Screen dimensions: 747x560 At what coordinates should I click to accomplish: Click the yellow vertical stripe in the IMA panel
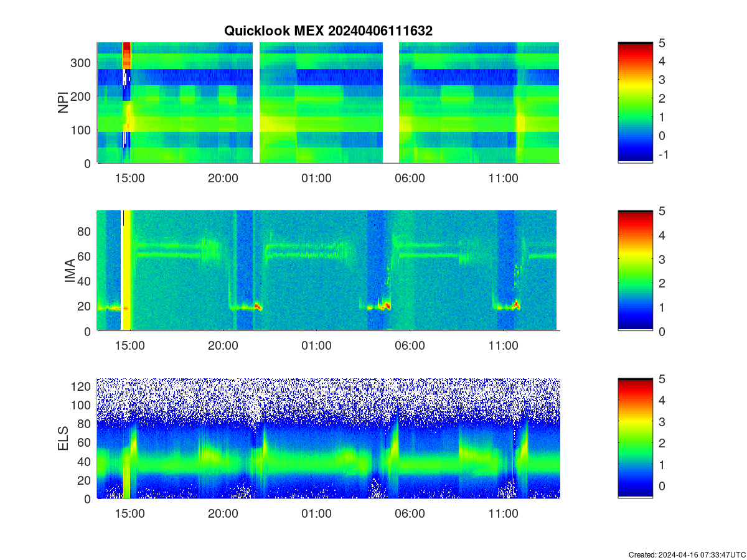click(x=126, y=271)
